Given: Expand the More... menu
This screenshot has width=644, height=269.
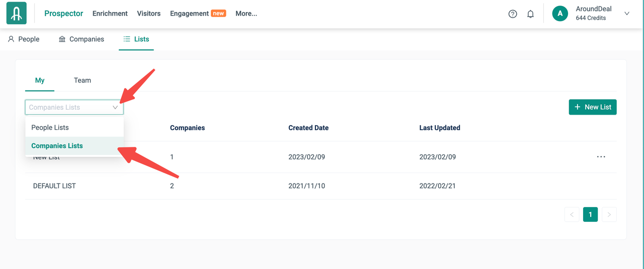Looking at the screenshot, I should 246,14.
